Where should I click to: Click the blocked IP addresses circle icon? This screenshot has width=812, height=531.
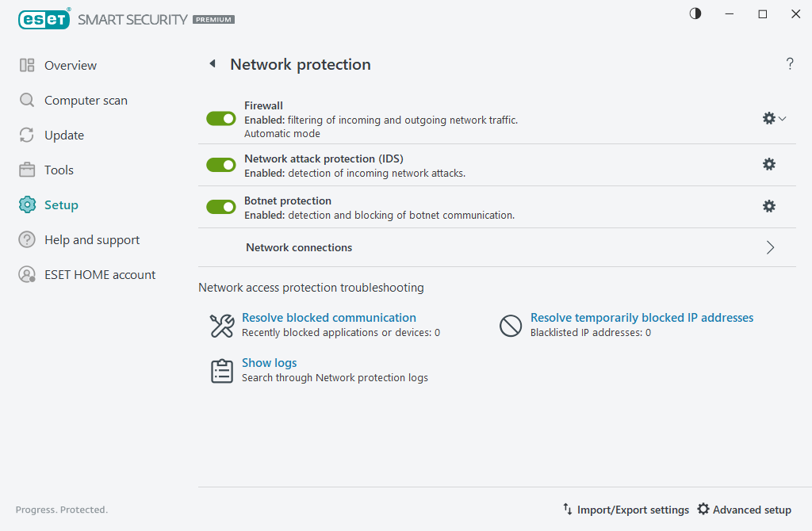[x=511, y=325]
